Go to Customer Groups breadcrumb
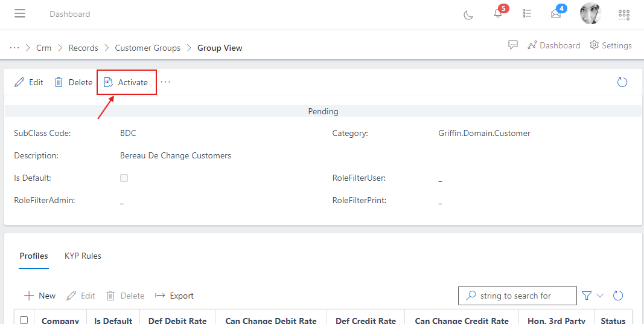644x324 pixels. coord(147,48)
